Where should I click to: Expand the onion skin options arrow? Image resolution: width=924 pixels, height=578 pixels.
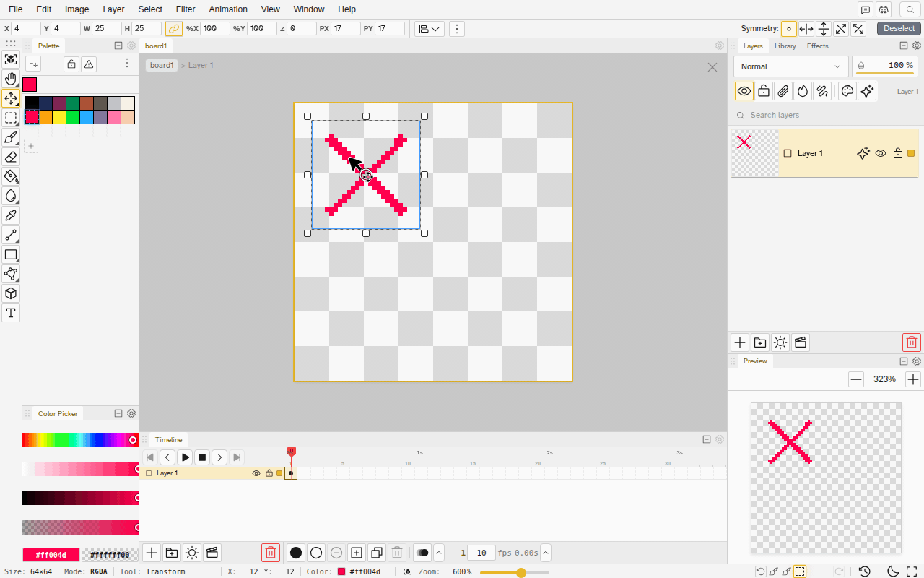(x=439, y=553)
